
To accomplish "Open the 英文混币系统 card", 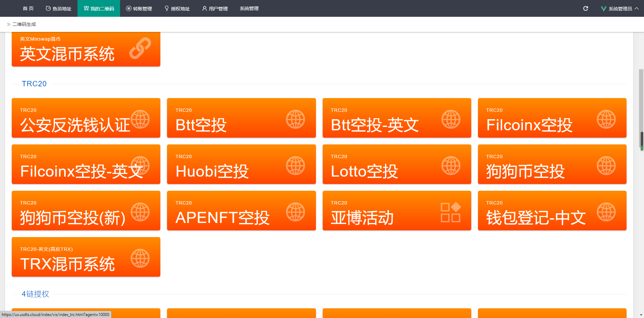I will pos(86,49).
